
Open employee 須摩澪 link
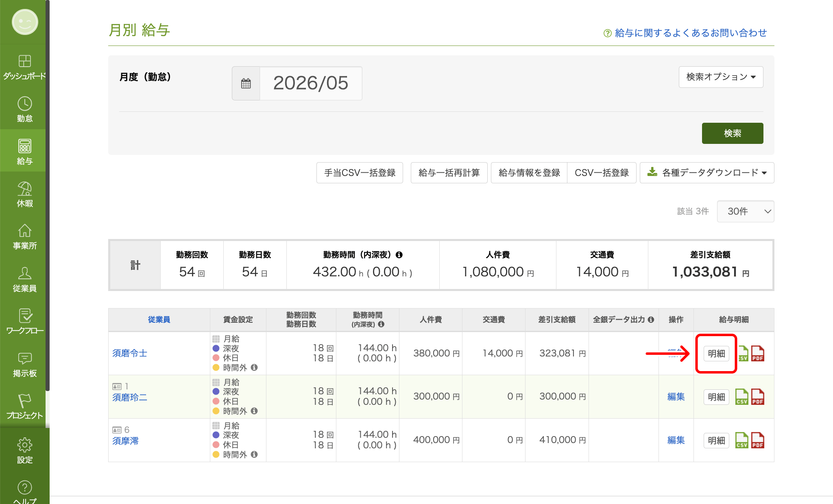pyautogui.click(x=125, y=441)
